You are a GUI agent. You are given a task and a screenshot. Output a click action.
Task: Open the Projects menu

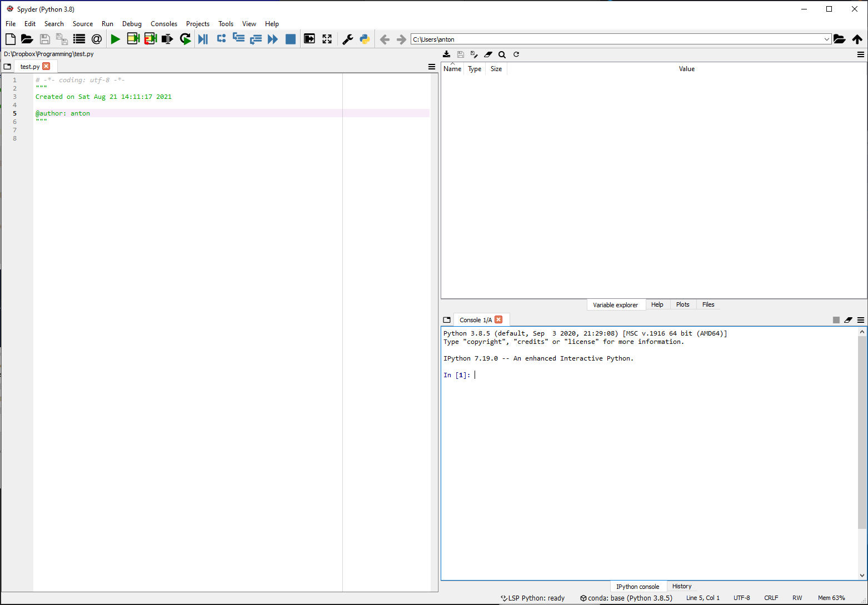198,24
